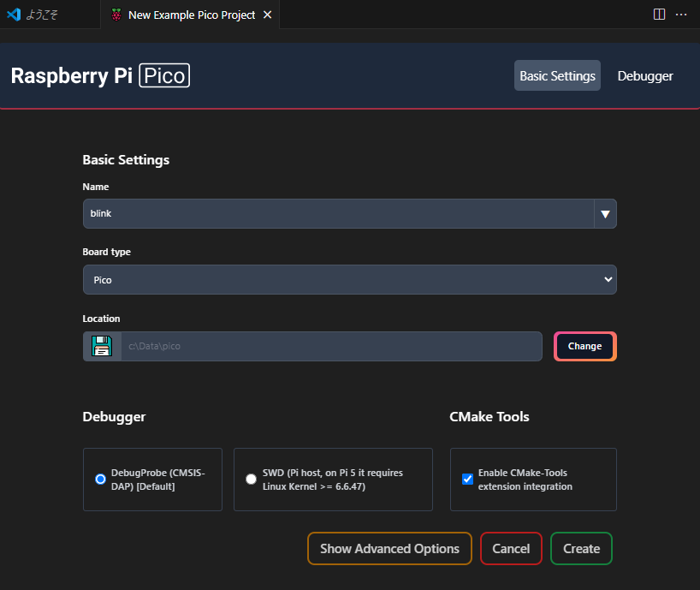The height and width of the screenshot is (590, 700).
Task: Open the more actions ellipsis menu
Action: point(681,14)
